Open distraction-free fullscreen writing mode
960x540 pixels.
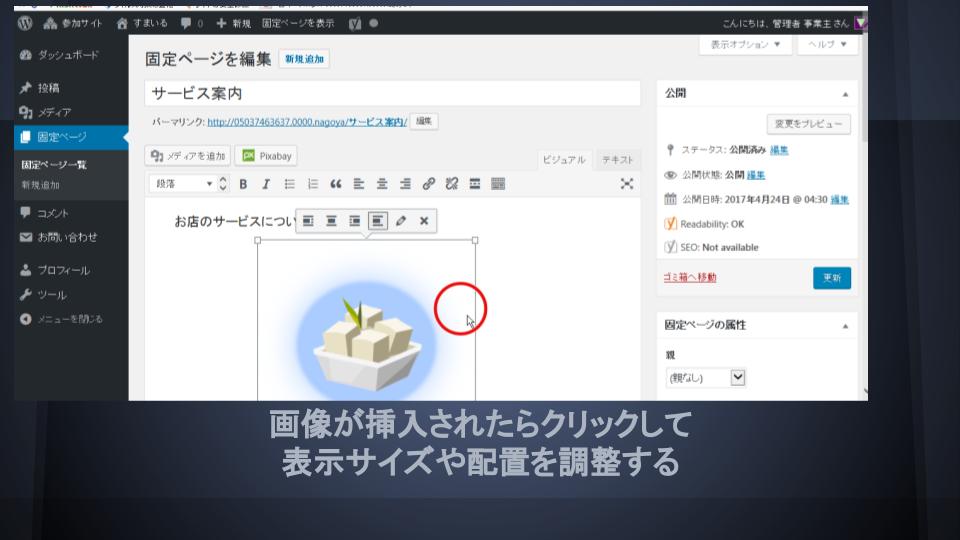(x=627, y=184)
